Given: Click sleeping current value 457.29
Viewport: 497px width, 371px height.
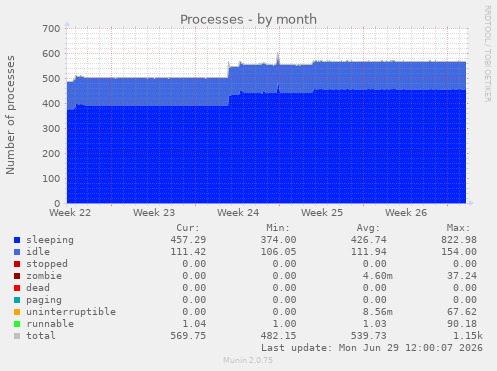Looking at the screenshot, I should click(188, 240).
